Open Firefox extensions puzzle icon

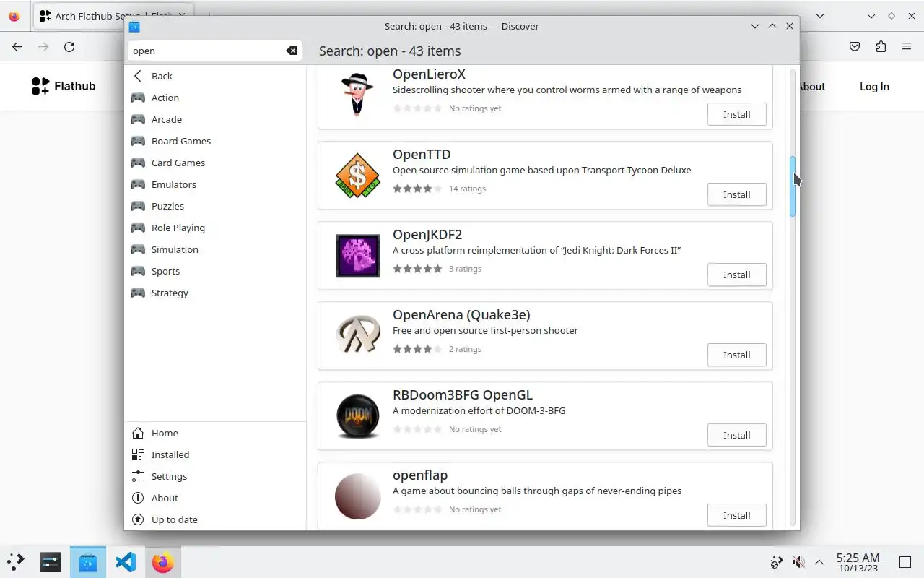tap(881, 47)
